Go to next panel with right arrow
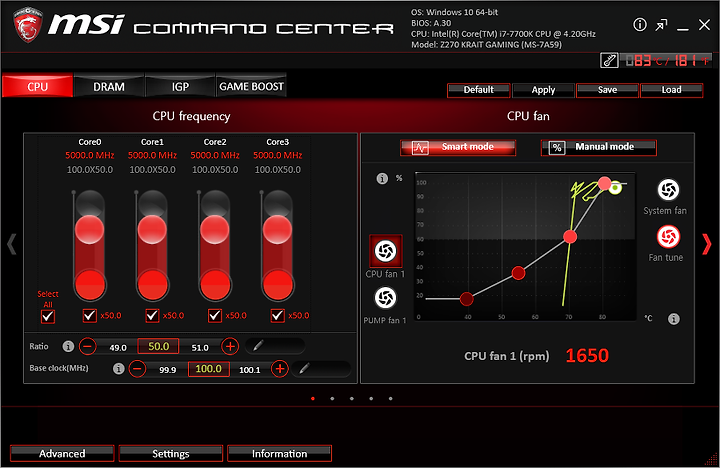Screen dimensions: 720x468 click(x=707, y=244)
